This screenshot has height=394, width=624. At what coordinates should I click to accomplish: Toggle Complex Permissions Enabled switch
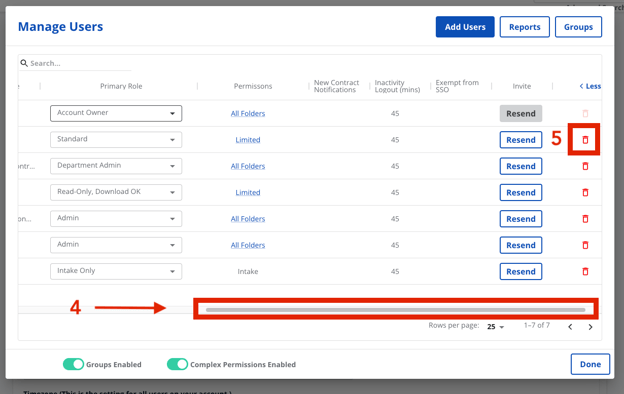coord(177,364)
